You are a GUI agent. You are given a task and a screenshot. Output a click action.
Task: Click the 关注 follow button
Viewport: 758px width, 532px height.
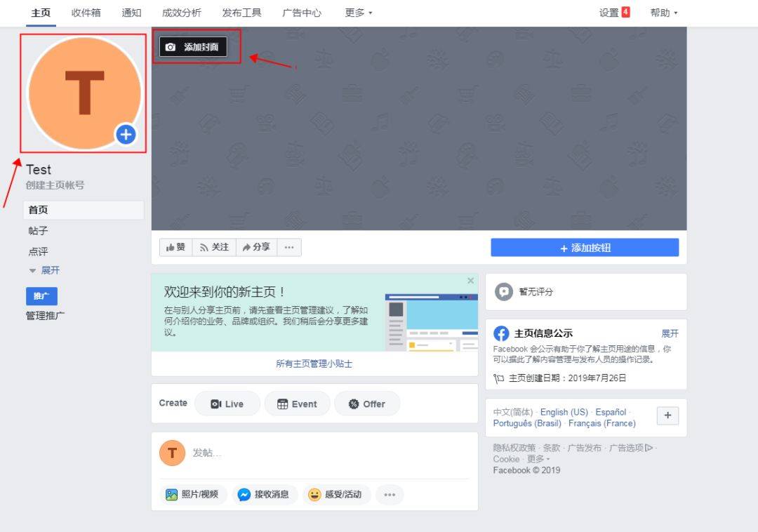[x=214, y=247]
